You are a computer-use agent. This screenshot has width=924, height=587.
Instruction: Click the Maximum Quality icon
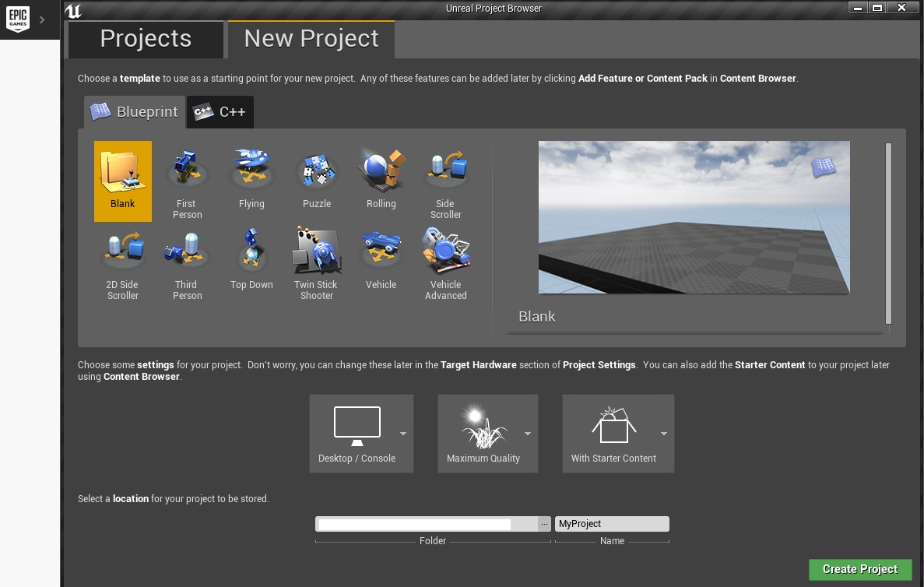(x=483, y=426)
